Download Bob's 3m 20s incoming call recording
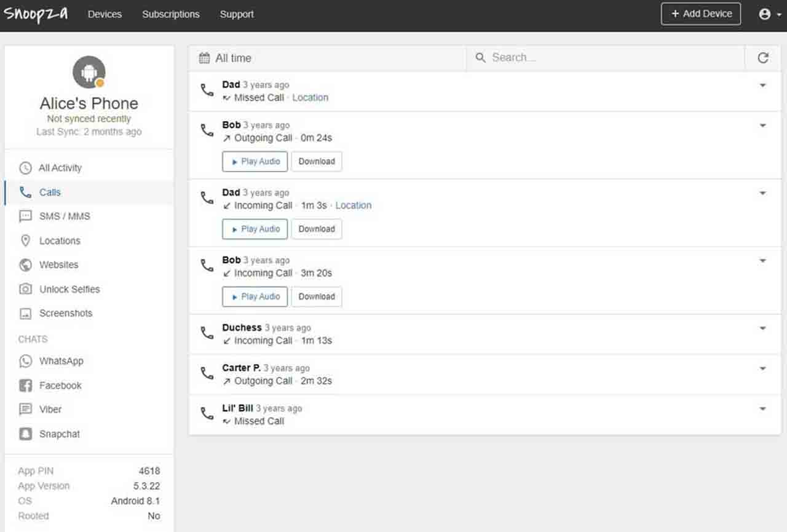787x532 pixels. tap(317, 296)
